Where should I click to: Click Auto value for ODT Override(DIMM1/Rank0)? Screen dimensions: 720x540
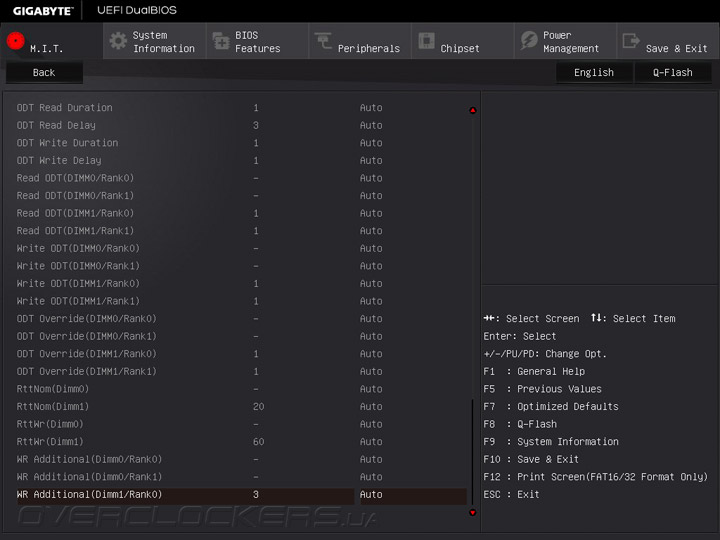coord(371,354)
